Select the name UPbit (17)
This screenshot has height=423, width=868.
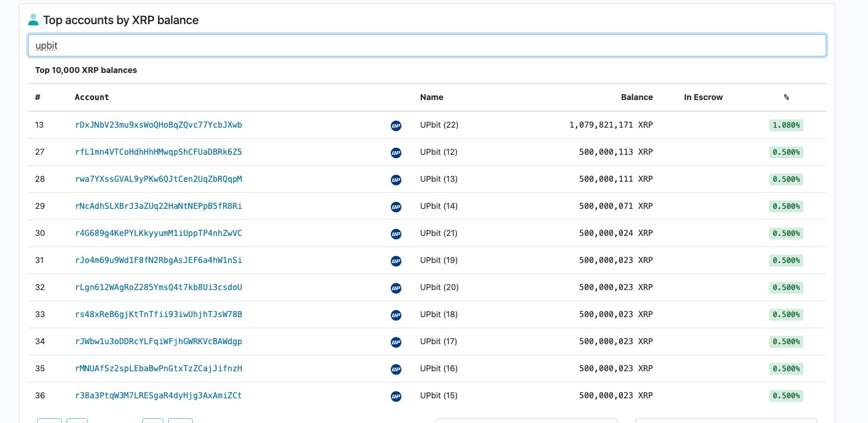click(x=439, y=341)
